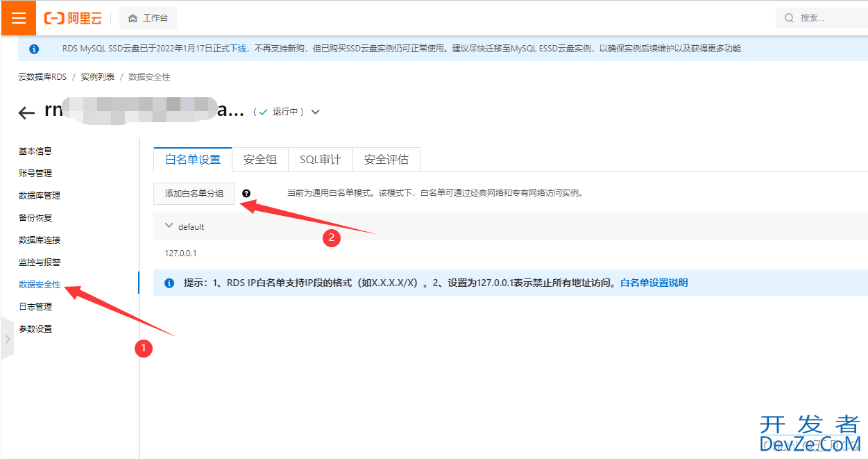Open the 工作台 workbench button
The image size is (868, 459).
pos(148,18)
